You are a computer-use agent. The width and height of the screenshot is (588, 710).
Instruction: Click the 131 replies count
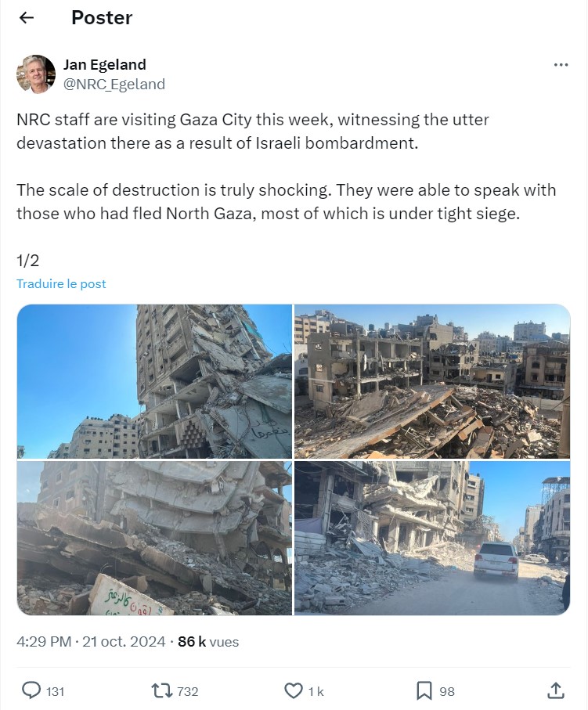tap(56, 691)
